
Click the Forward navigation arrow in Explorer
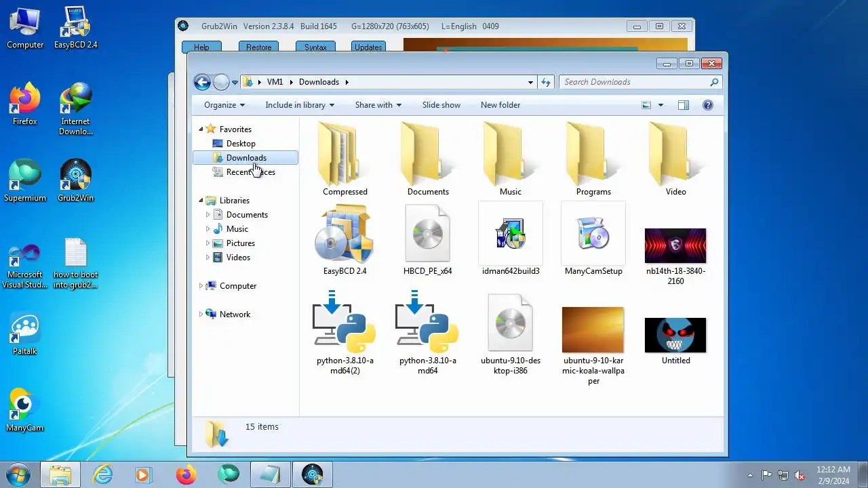click(221, 82)
